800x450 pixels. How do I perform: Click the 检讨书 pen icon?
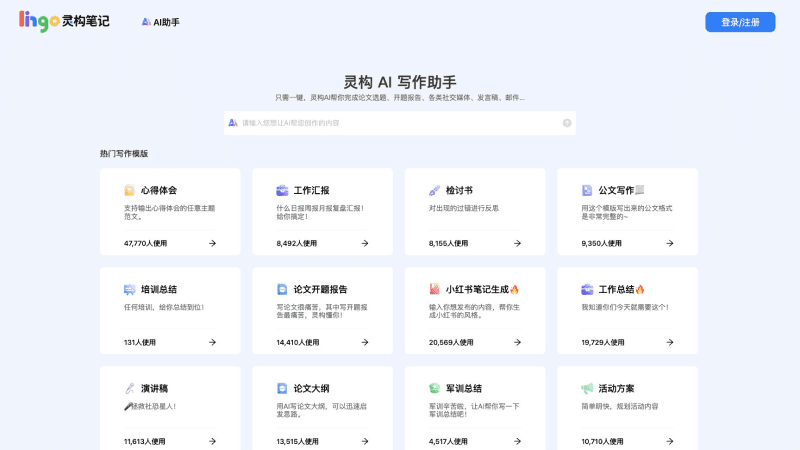[x=434, y=190]
